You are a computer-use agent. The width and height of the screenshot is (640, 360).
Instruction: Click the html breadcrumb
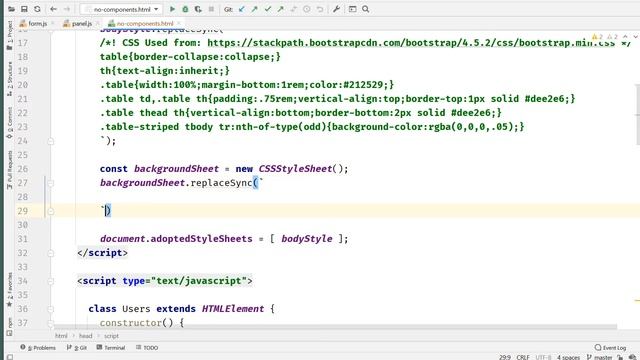[x=61, y=336]
